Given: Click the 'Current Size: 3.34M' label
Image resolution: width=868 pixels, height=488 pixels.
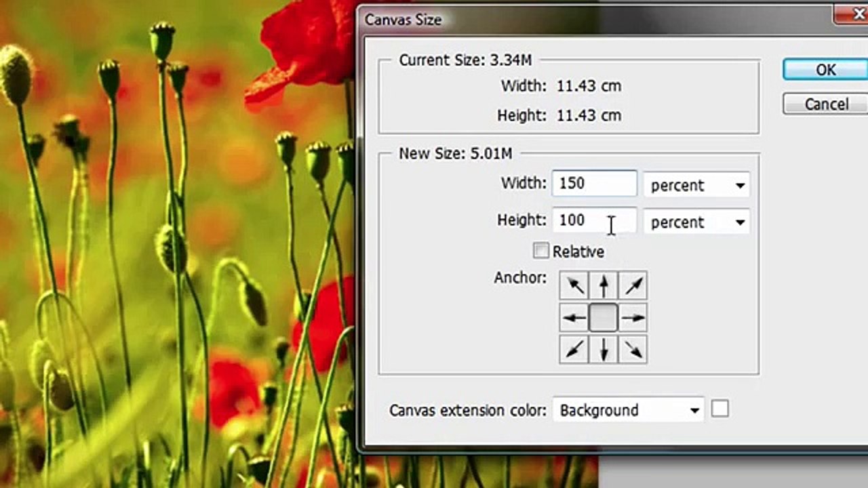Looking at the screenshot, I should point(465,60).
